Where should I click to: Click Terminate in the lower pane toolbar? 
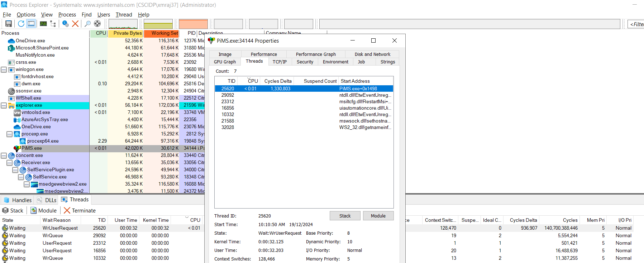80,211
